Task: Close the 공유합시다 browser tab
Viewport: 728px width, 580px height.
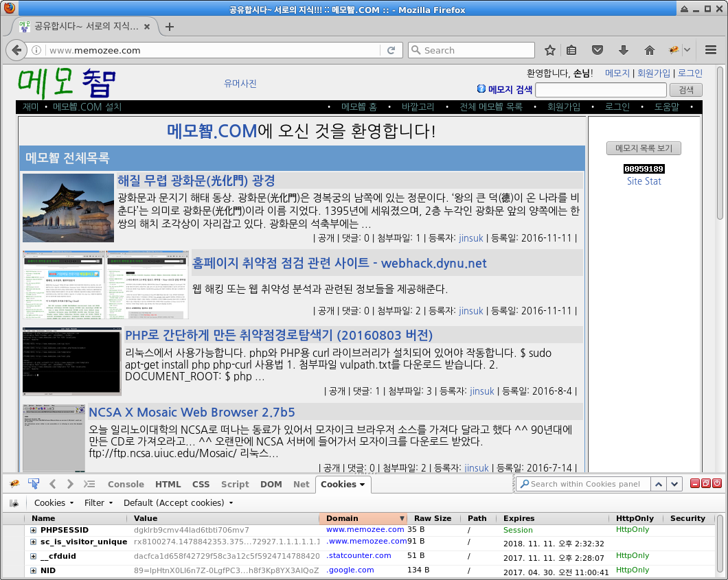Action: click(x=147, y=27)
